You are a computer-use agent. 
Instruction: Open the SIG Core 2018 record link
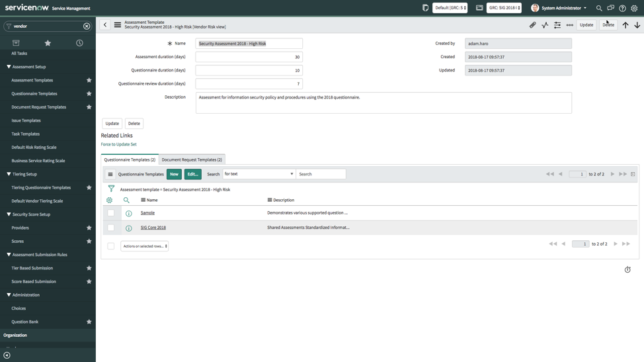point(153,228)
